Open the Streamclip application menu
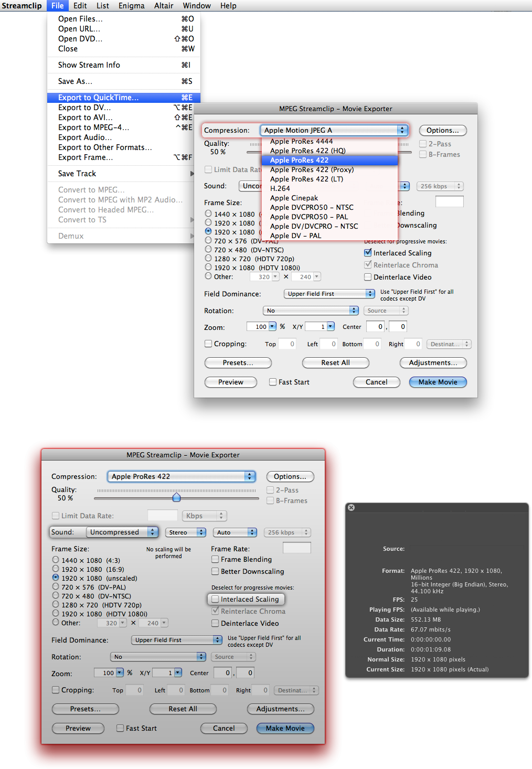The width and height of the screenshot is (532, 769). pyautogui.click(x=22, y=5)
